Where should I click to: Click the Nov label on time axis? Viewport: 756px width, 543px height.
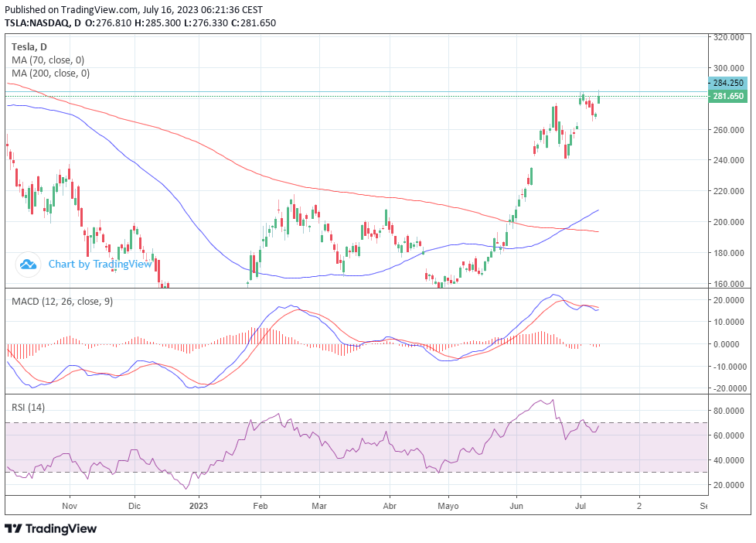[x=70, y=506]
